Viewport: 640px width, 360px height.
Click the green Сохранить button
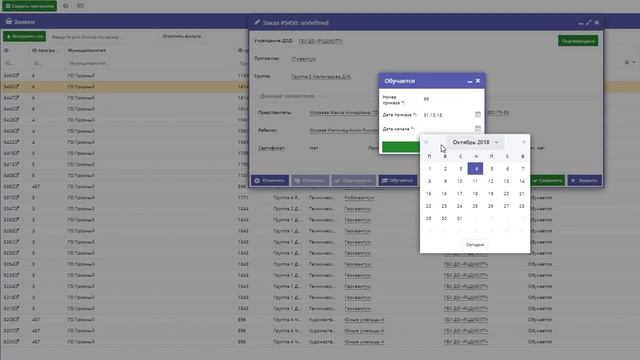548,180
